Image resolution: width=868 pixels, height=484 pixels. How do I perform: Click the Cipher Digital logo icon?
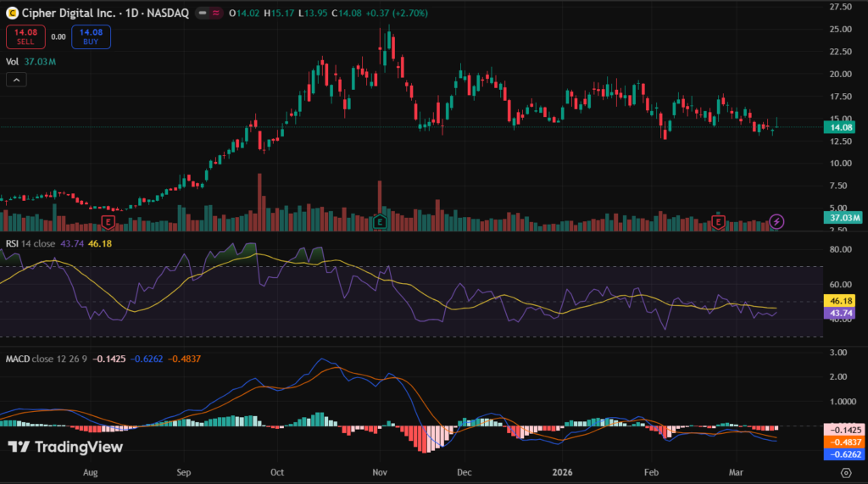[11, 14]
